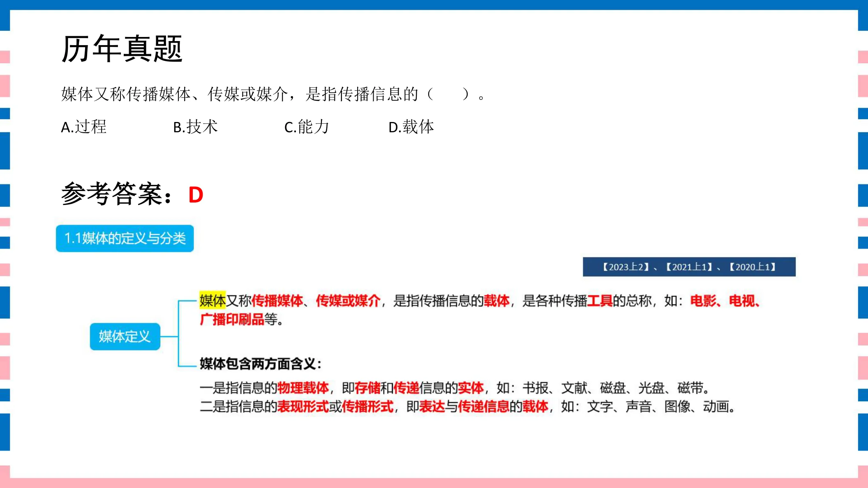Click the red phrase 传媒或媒介
The image size is (868, 488).
pos(348,301)
